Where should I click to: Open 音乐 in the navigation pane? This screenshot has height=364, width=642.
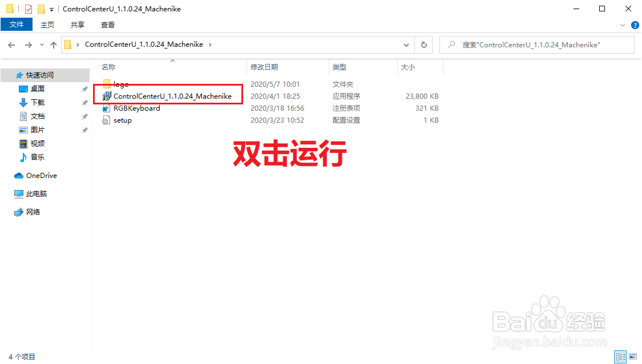pyautogui.click(x=37, y=157)
